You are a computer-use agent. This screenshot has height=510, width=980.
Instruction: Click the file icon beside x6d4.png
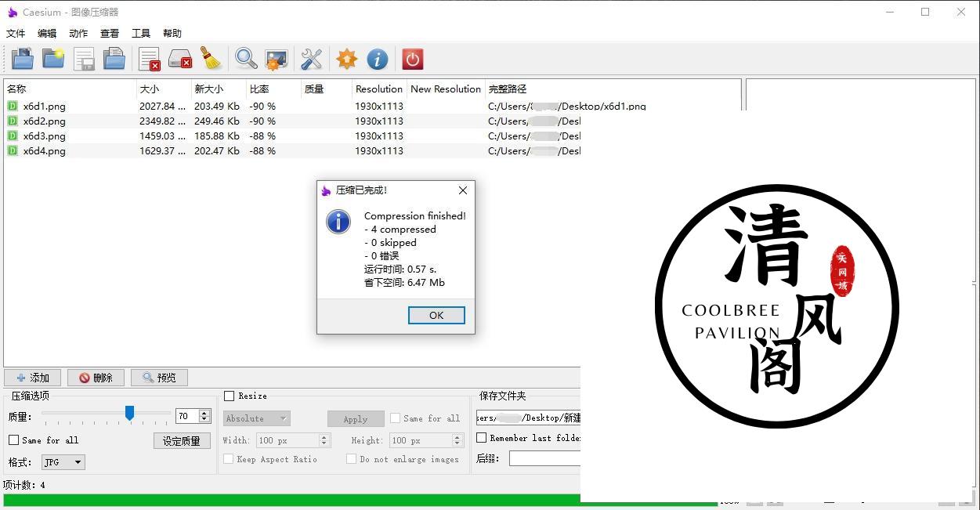coord(13,150)
